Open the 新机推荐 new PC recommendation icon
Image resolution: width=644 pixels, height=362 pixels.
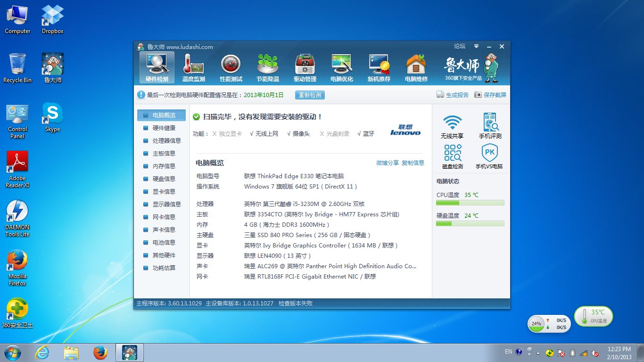click(x=379, y=67)
